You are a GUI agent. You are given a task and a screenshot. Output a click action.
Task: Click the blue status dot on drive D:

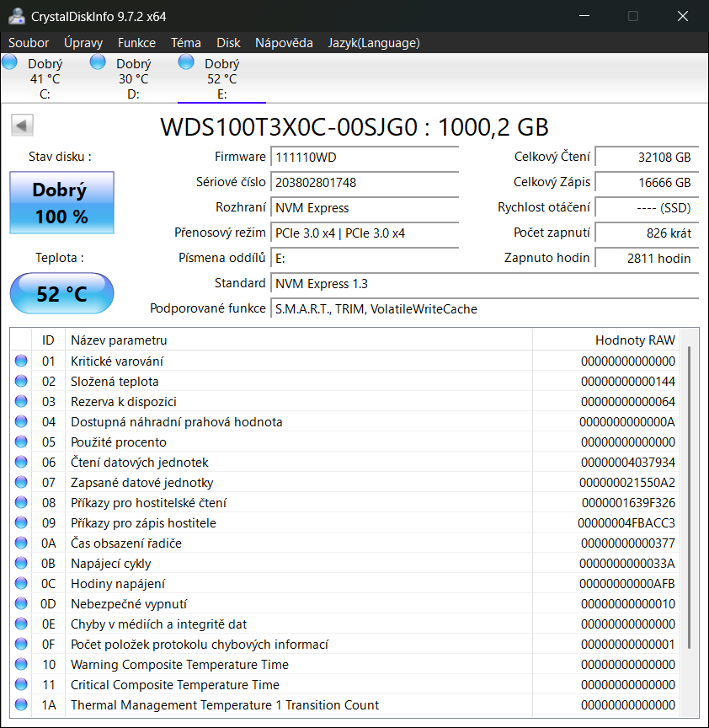coord(96,61)
